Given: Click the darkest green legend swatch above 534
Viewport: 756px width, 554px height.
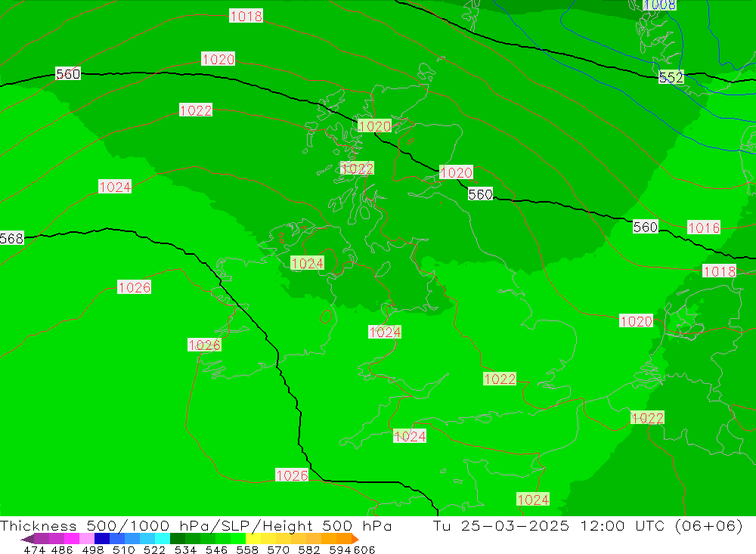Looking at the screenshot, I should click(178, 539).
